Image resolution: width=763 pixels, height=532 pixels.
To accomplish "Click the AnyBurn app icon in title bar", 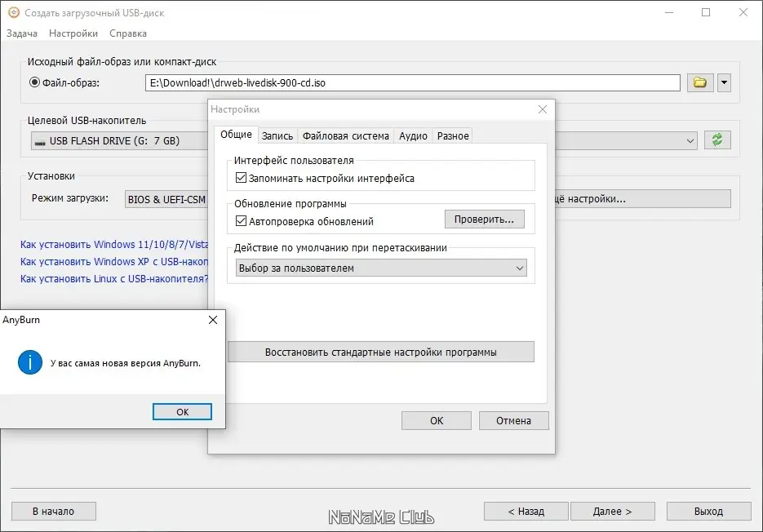I will pyautogui.click(x=14, y=13).
